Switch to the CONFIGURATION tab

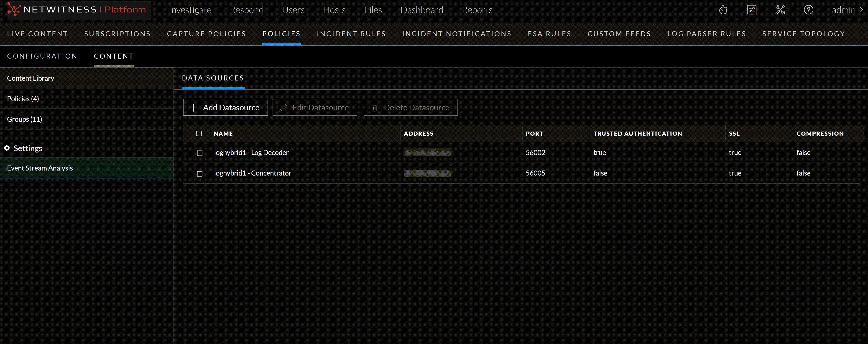42,56
